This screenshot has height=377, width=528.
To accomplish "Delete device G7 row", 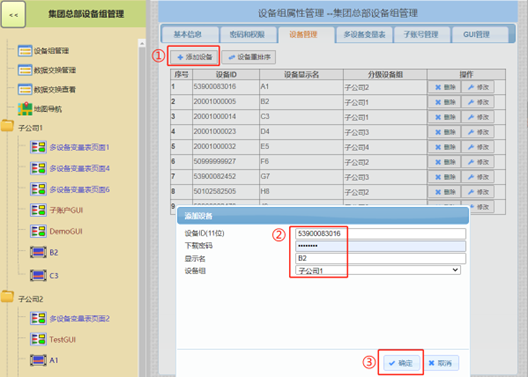I will tap(444, 177).
